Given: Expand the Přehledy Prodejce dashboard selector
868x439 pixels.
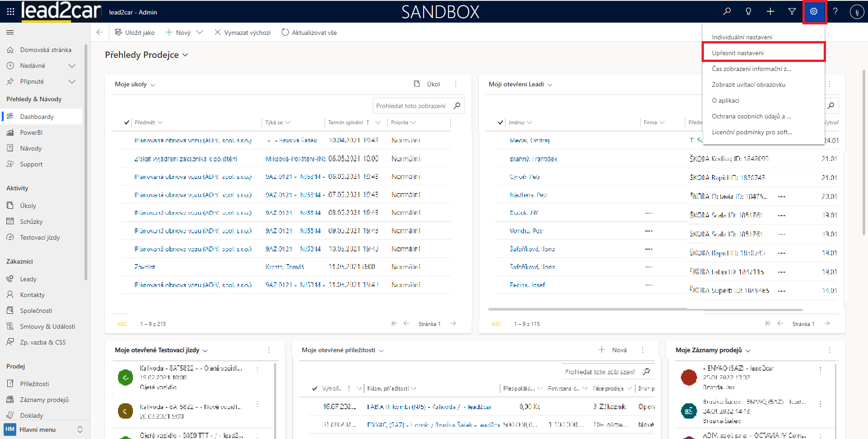Looking at the screenshot, I should point(185,55).
